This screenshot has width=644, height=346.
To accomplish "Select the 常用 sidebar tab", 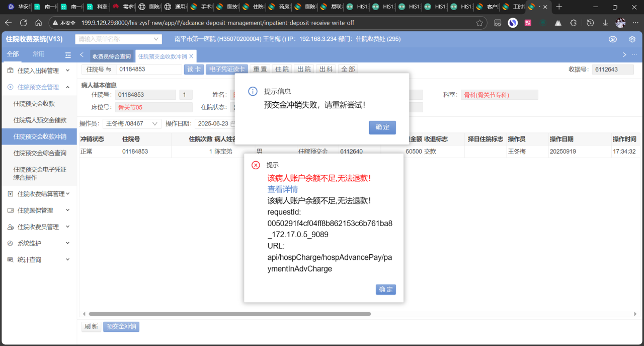I will pyautogui.click(x=39, y=54).
